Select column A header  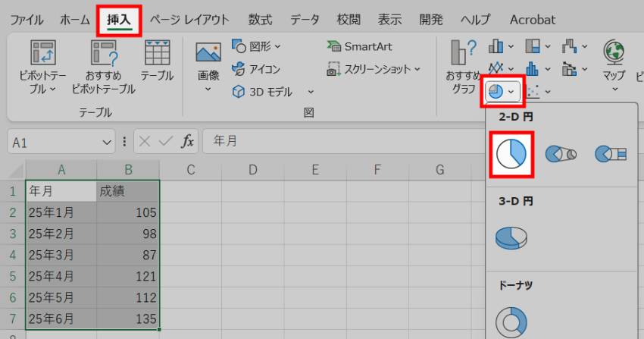[61, 170]
